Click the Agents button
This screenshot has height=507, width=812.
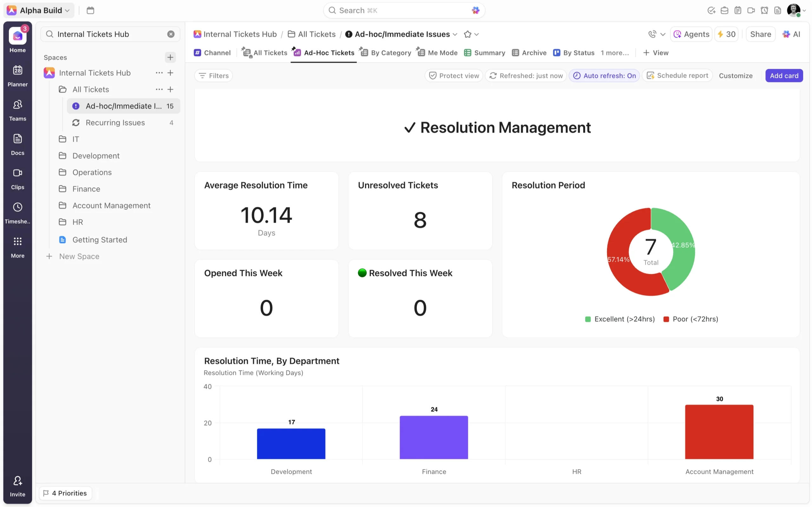pyautogui.click(x=691, y=34)
